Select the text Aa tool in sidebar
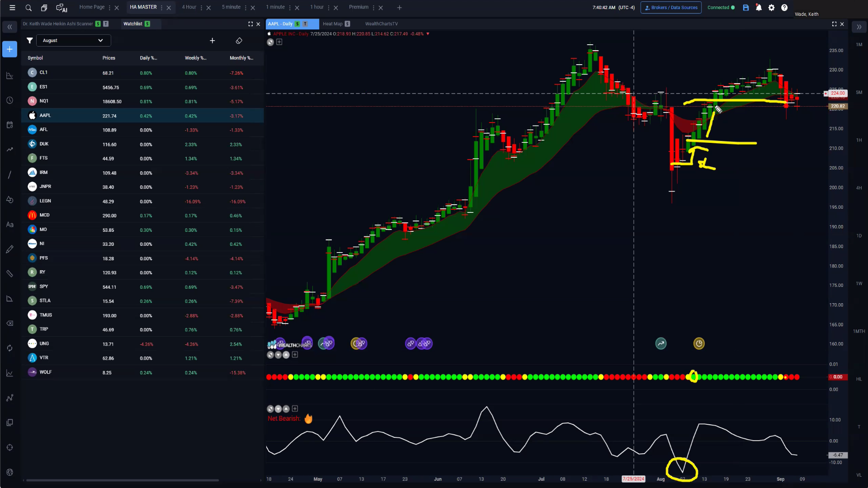Image resolution: width=868 pixels, height=488 pixels. tap(9, 225)
